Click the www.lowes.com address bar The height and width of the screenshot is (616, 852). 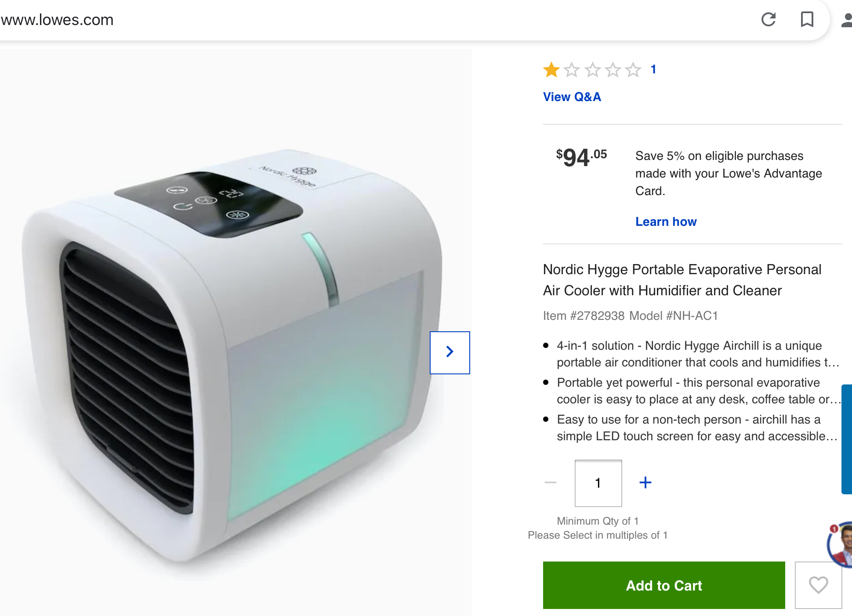[57, 20]
